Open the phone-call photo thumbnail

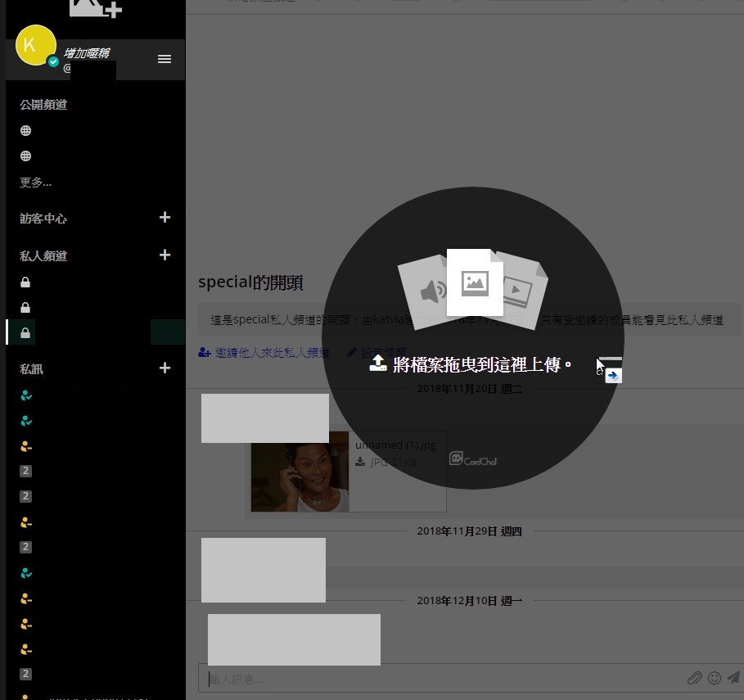point(300,472)
